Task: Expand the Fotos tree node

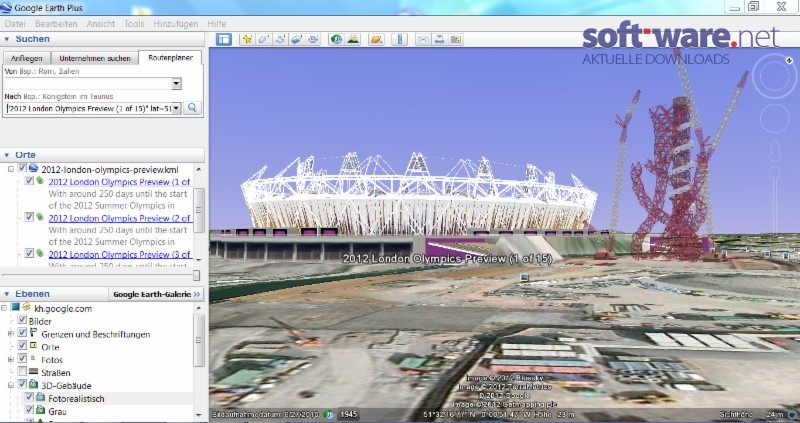Action: 11,359
